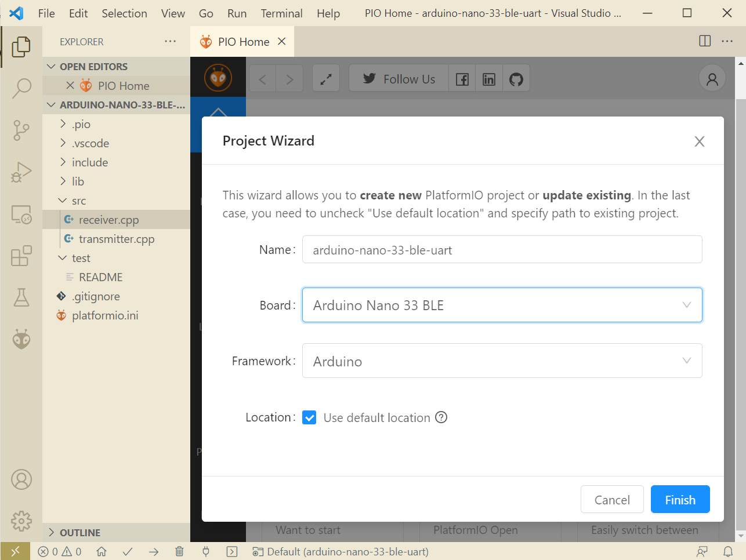Image resolution: width=746 pixels, height=560 pixels.
Task: Click PlatformIO Home status bar icon
Action: [102, 551]
